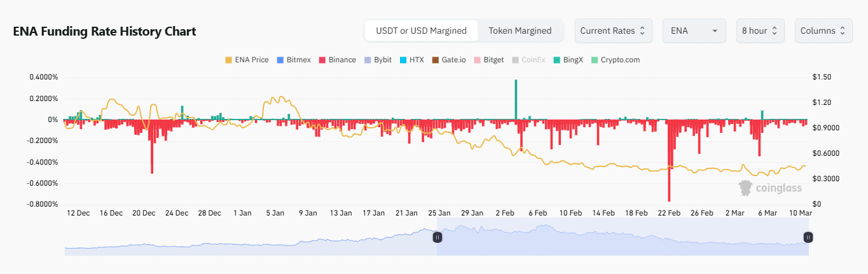This screenshot has height=274, width=868.
Task: Toggle Bitget legend series
Action: (x=488, y=60)
